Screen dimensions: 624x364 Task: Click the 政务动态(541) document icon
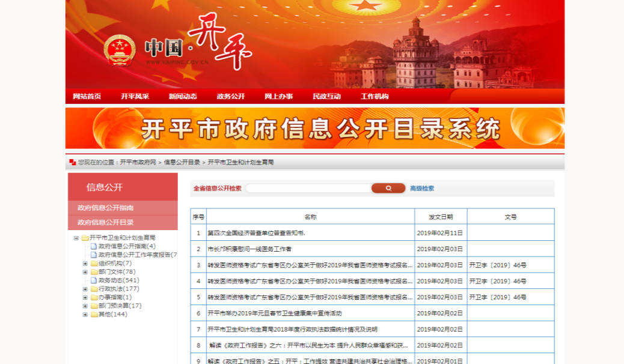pos(94,280)
